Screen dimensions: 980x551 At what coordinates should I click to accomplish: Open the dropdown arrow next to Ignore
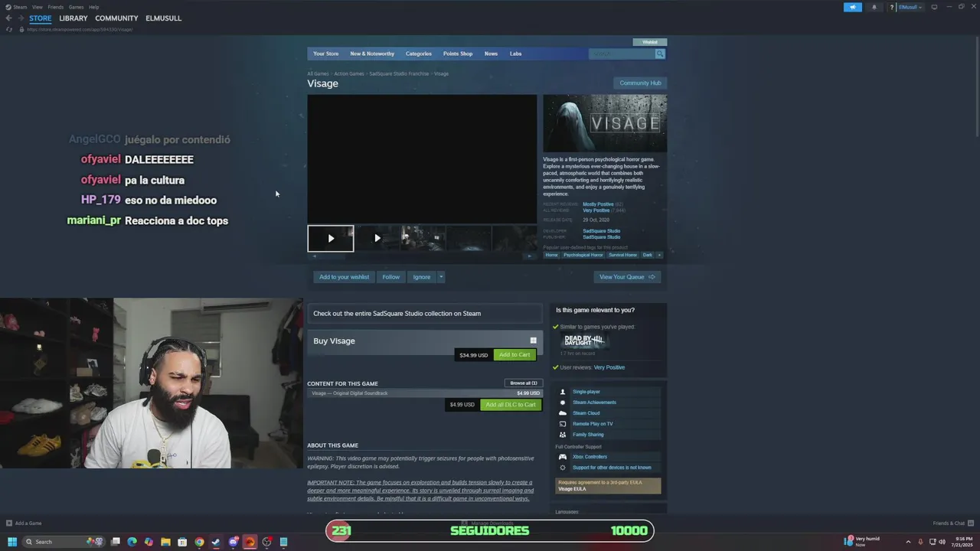441,277
